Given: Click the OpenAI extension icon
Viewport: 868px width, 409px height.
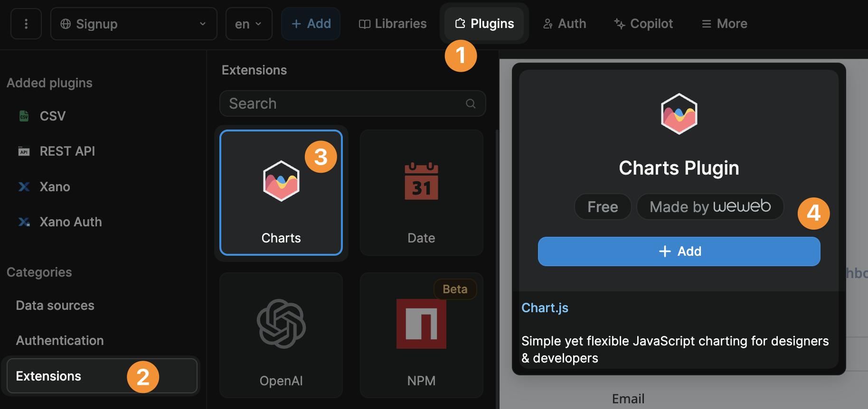Looking at the screenshot, I should 281,324.
